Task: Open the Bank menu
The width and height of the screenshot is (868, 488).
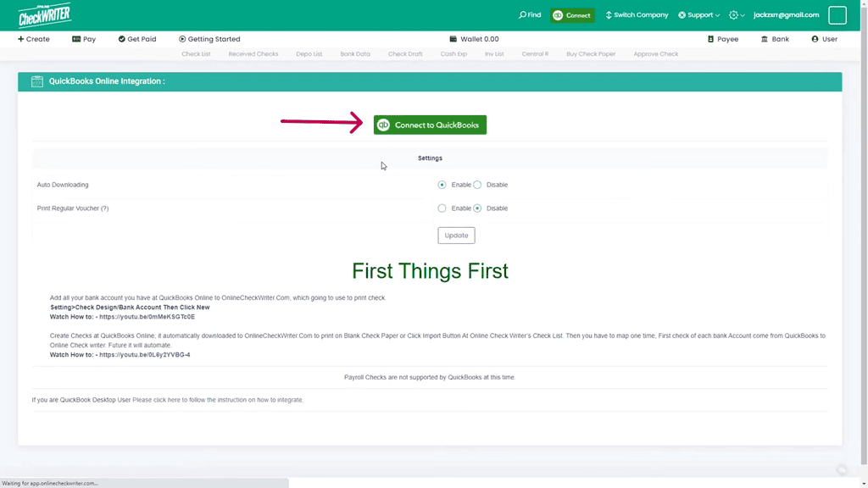Action: (x=775, y=39)
